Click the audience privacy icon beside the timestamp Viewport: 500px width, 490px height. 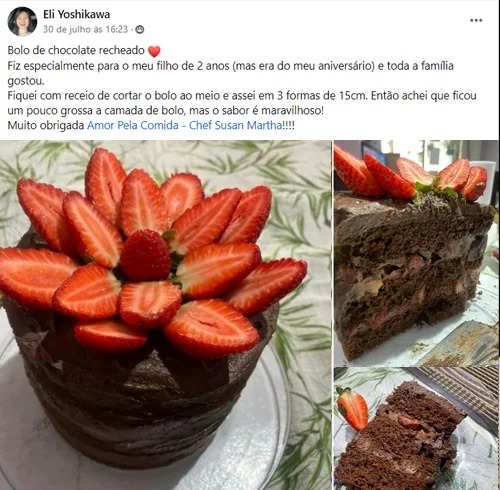pos(140,30)
